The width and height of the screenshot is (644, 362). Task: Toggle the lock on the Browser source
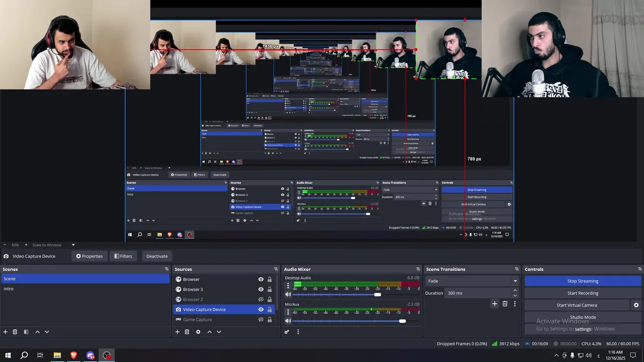pyautogui.click(x=269, y=280)
